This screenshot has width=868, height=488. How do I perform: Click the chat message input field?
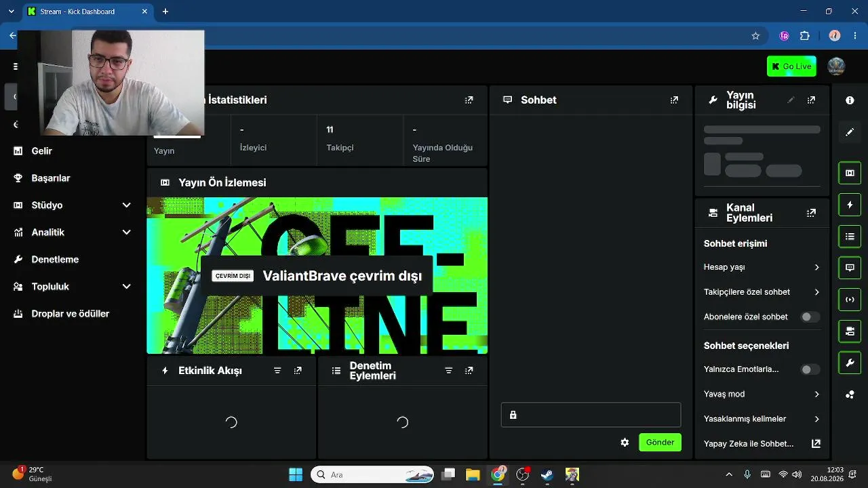tap(591, 415)
